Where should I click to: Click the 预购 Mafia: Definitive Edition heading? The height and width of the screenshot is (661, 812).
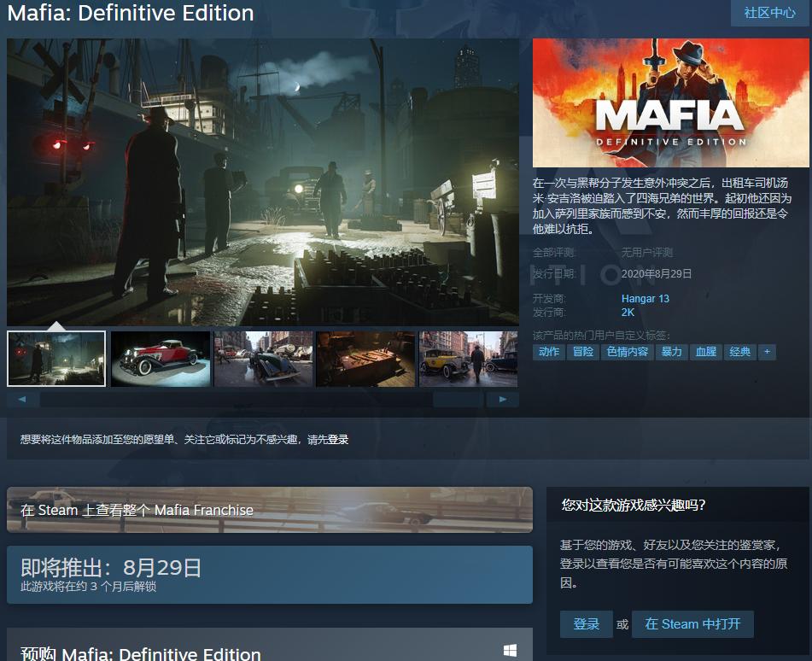(x=141, y=654)
